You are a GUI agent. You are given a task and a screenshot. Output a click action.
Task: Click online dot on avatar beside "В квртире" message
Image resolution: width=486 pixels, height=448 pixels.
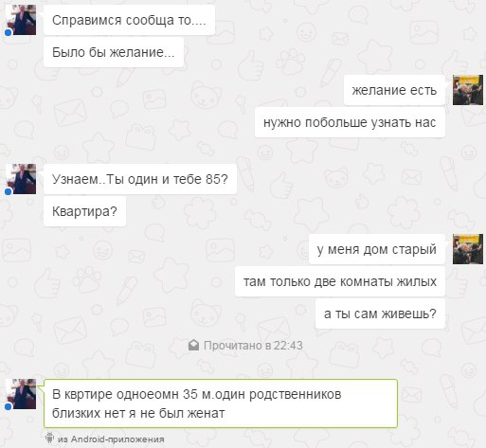click(x=9, y=406)
